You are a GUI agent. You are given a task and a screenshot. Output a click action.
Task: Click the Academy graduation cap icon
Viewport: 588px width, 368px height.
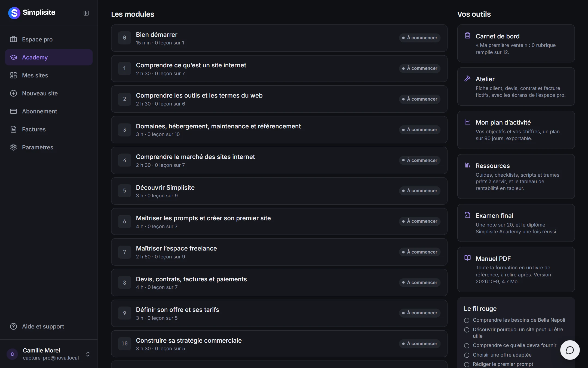tap(13, 57)
